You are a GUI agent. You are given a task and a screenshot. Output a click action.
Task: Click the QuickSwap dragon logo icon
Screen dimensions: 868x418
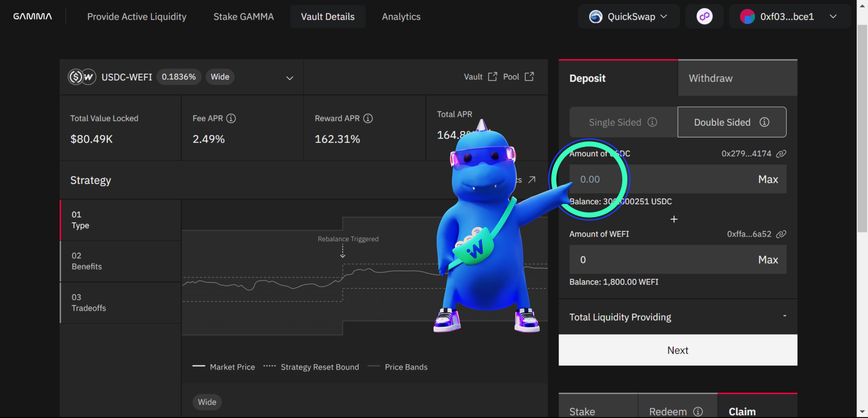pyautogui.click(x=595, y=17)
